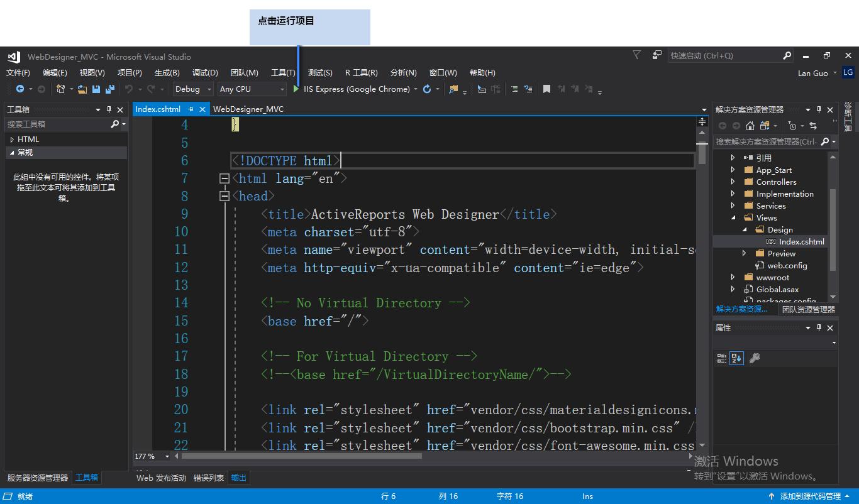Viewport: 859px width, 504px height.
Task: Collapse the Views folder
Action: (731, 217)
